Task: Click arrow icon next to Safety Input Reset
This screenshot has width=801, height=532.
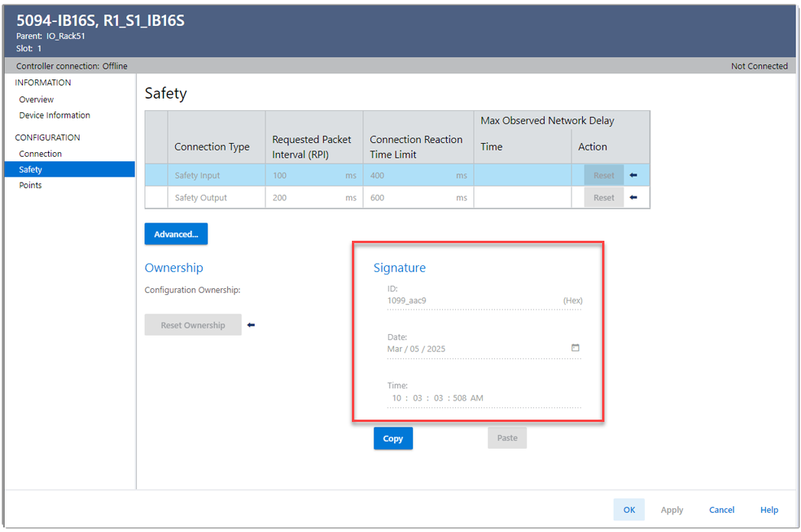Action: (633, 176)
